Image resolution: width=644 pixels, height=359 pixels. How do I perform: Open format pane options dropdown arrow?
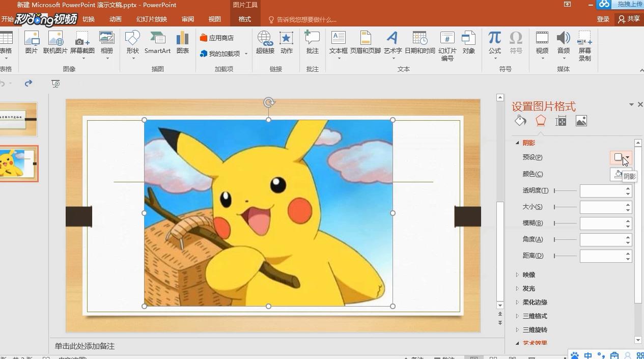click(x=631, y=104)
